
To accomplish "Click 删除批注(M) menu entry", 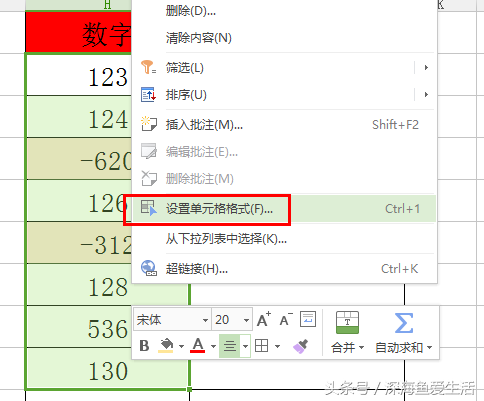I will coord(284,179).
